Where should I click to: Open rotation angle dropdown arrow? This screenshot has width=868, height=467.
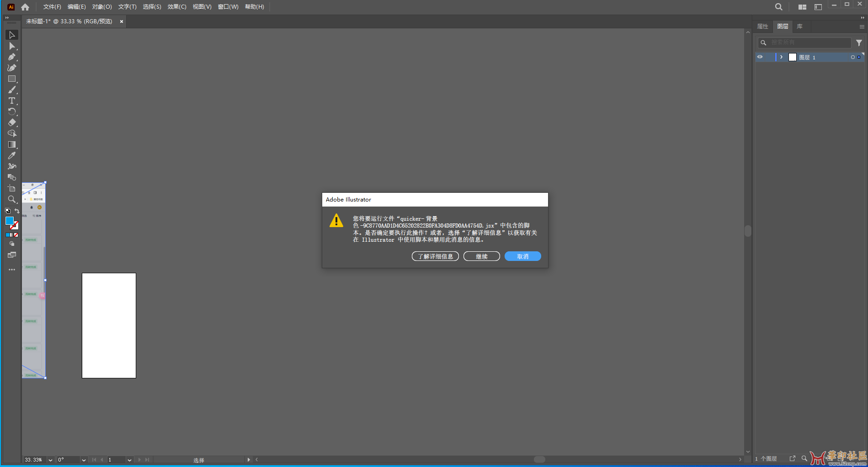click(84, 460)
